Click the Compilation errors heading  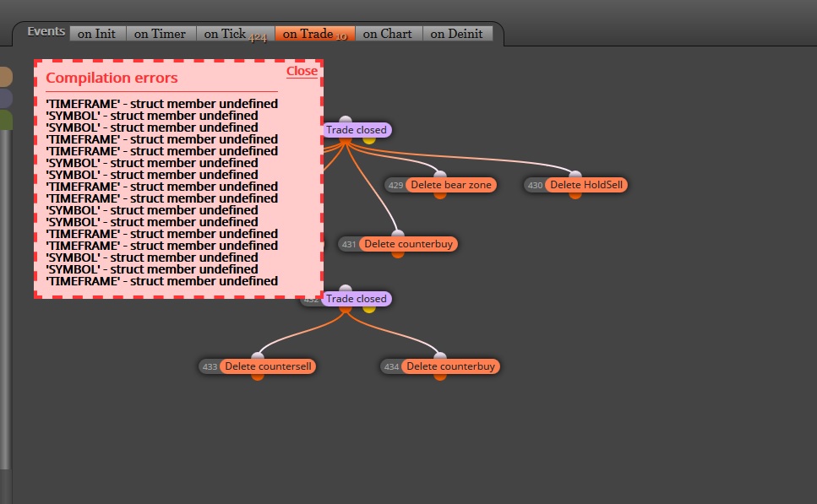coord(112,79)
